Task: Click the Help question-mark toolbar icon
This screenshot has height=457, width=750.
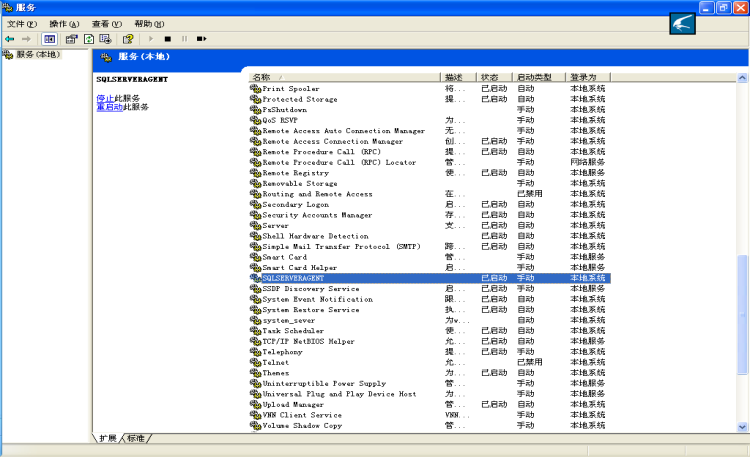Action: click(x=128, y=39)
